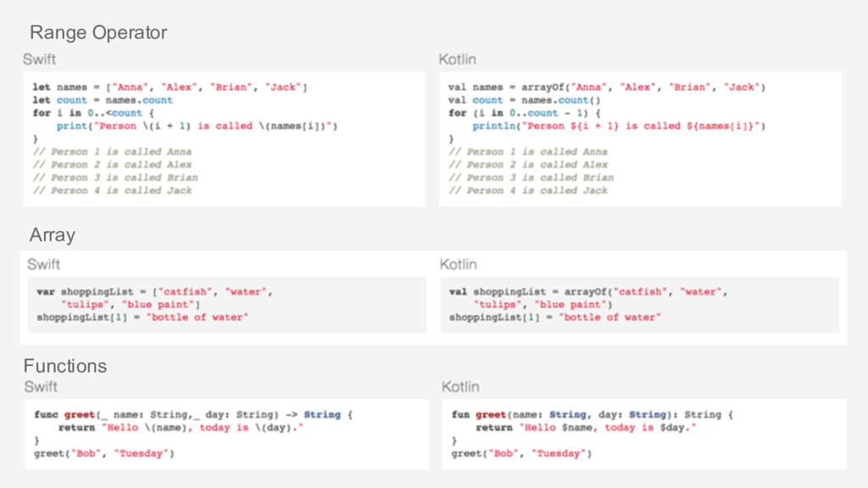
Task: Click the Range Operator heading
Action: click(98, 33)
